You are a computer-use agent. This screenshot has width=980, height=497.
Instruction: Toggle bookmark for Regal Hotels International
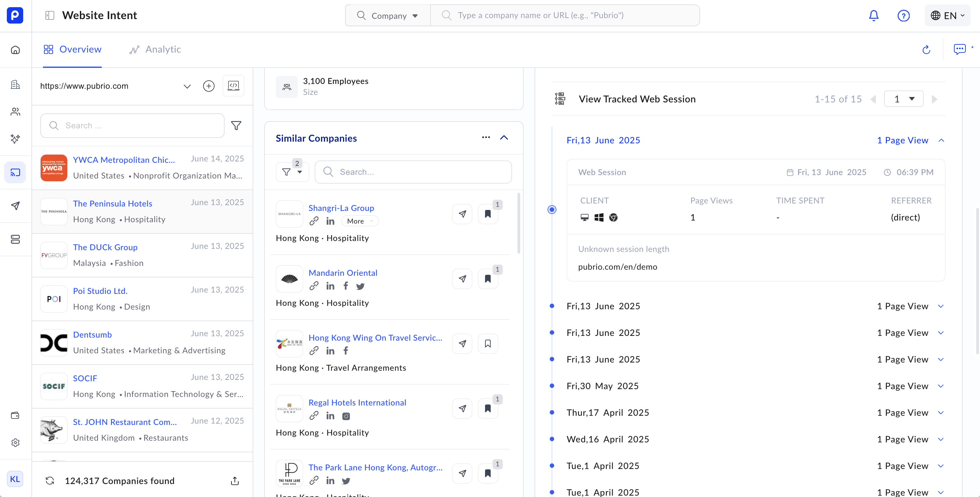click(x=488, y=409)
